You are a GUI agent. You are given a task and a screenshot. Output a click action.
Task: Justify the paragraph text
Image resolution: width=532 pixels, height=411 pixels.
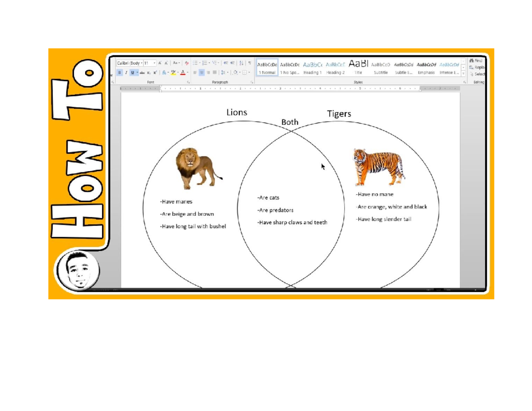215,72
